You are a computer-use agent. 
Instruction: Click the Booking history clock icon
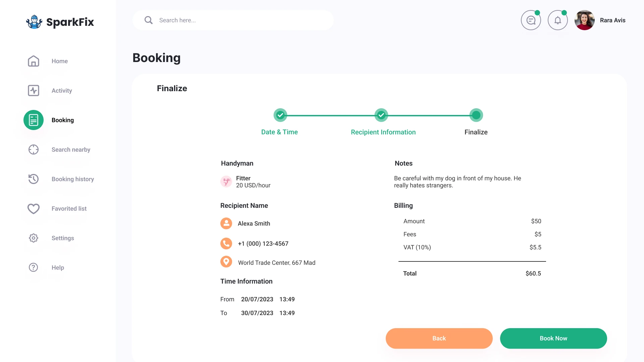click(x=34, y=179)
